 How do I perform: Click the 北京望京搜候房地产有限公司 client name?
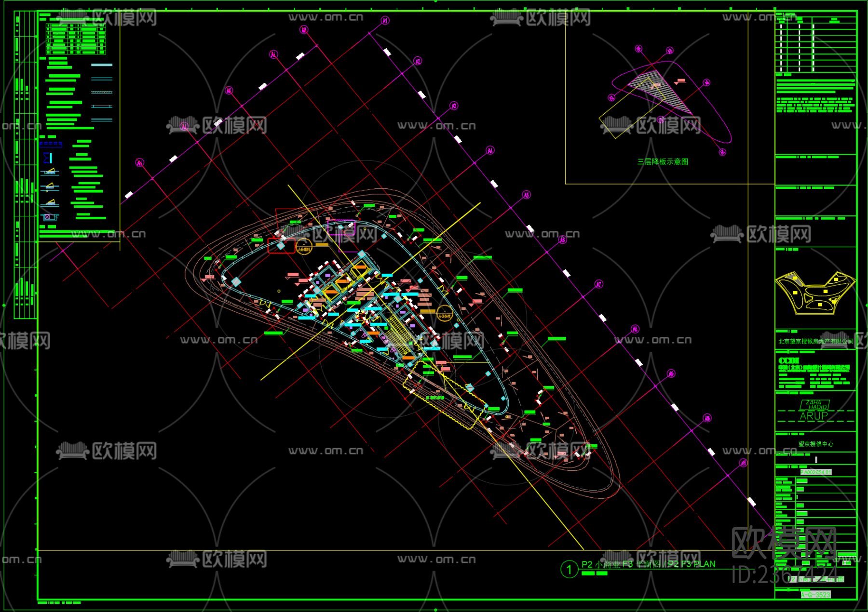click(815, 341)
